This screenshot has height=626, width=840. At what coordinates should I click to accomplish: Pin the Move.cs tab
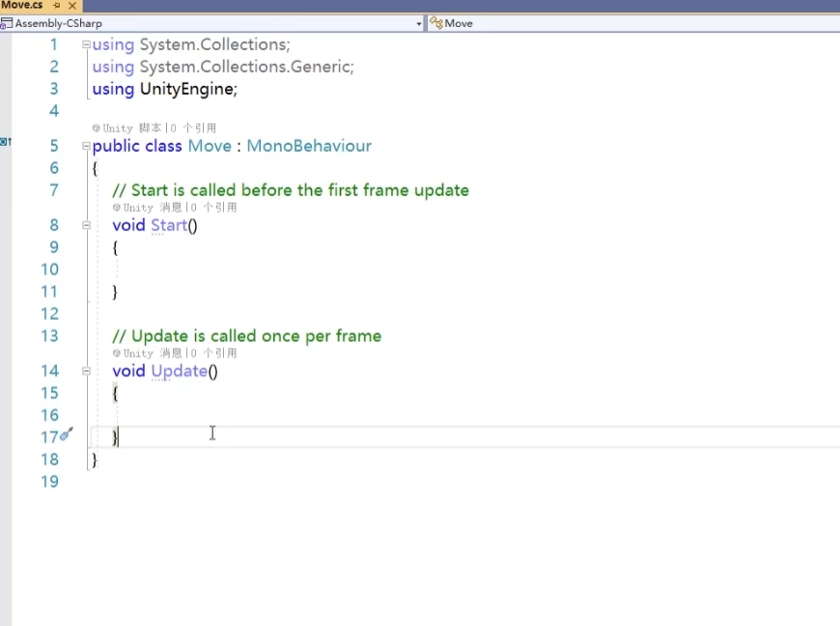[57, 6]
